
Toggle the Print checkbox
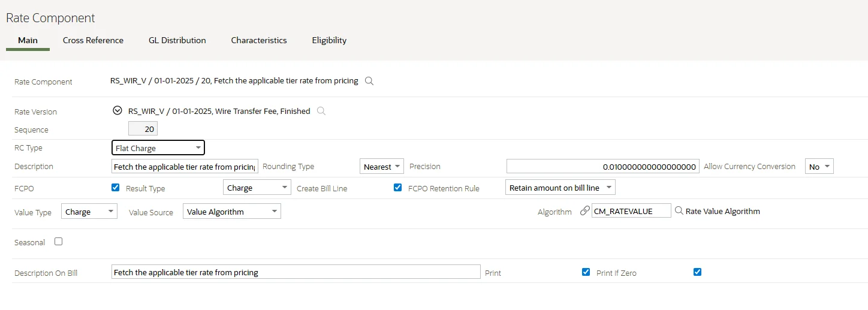click(x=586, y=272)
